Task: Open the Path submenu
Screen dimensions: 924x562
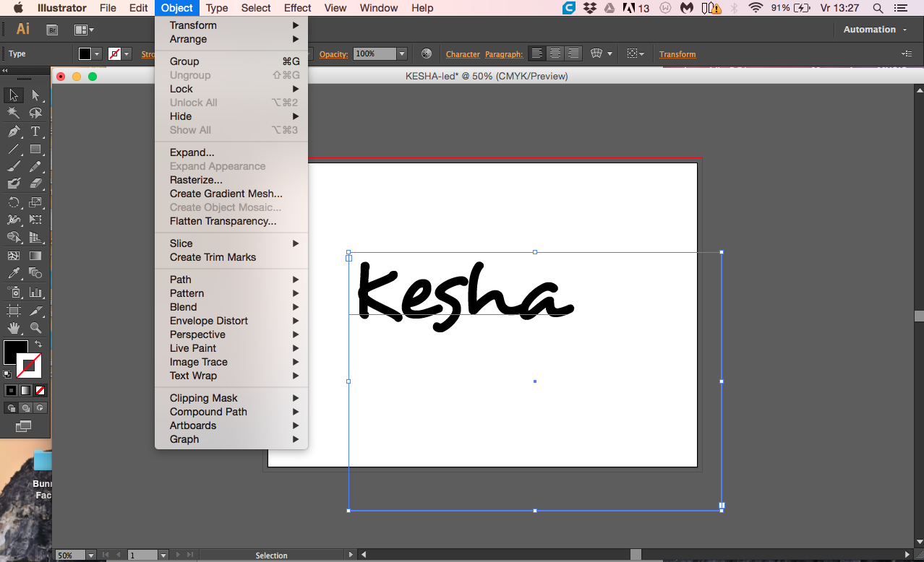Action: 231,280
